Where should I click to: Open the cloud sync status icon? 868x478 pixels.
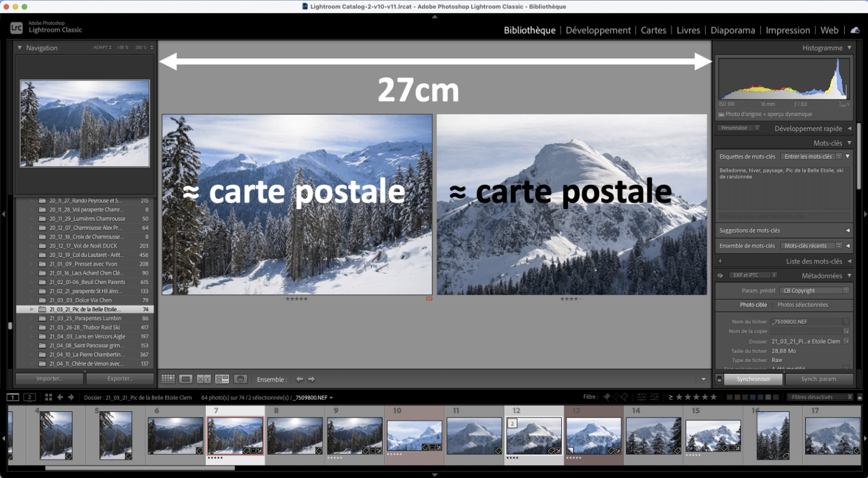tap(855, 31)
